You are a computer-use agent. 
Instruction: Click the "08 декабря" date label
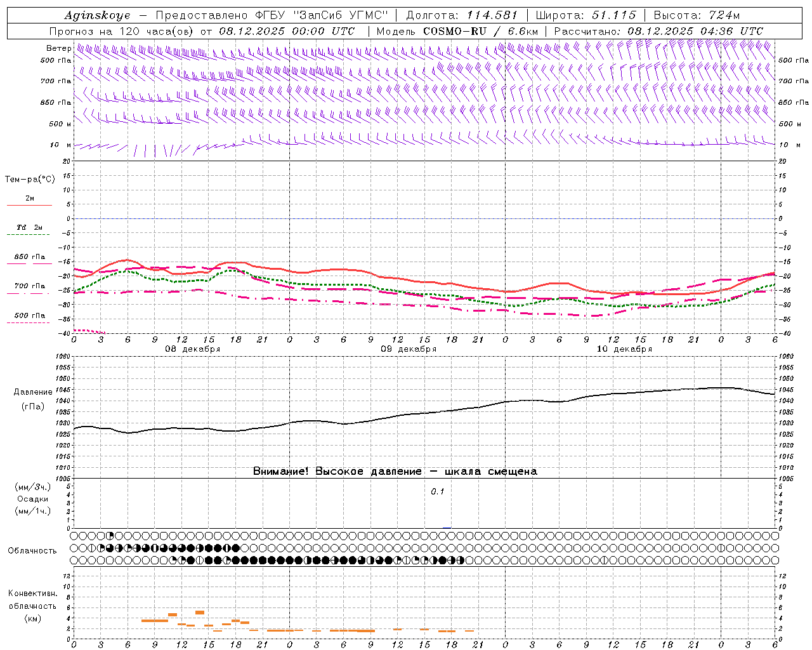[193, 349]
